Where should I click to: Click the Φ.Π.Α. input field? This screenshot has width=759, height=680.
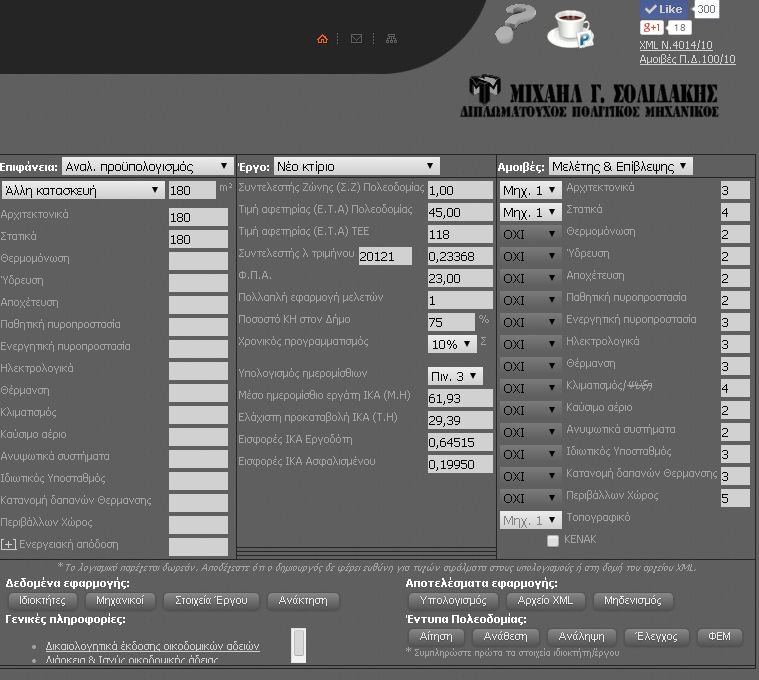pyautogui.click(x=459, y=278)
